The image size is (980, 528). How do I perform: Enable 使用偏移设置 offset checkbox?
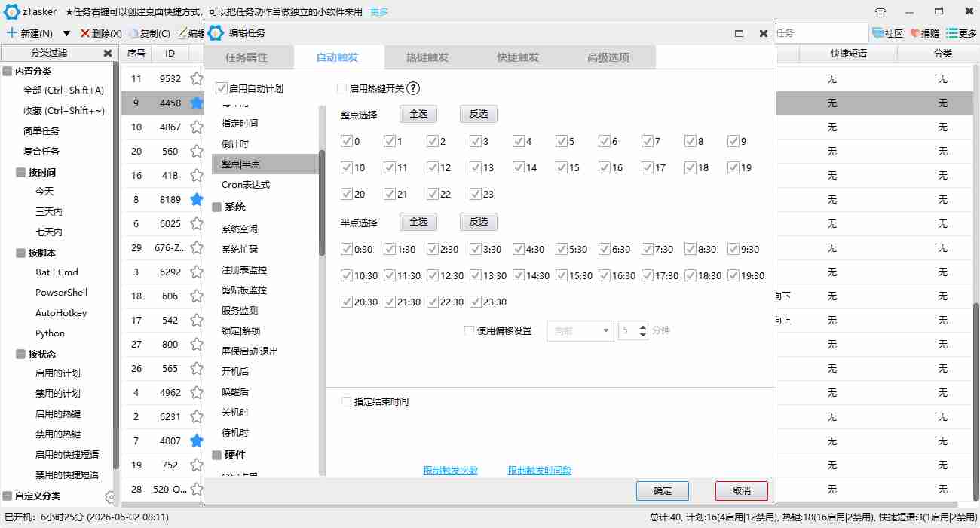pos(469,330)
